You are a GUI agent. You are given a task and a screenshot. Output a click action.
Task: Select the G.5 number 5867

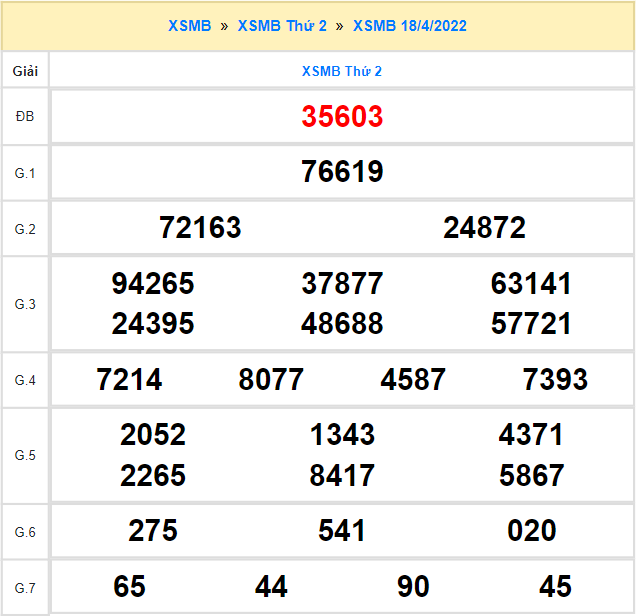tap(531, 475)
